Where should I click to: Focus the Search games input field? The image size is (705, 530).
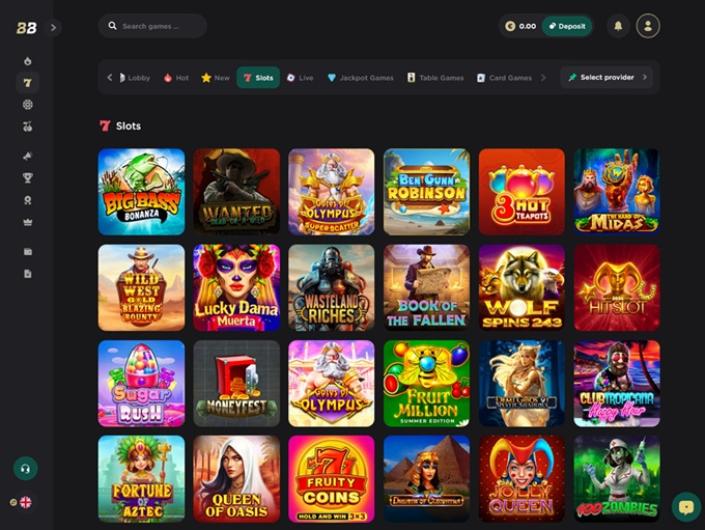click(x=153, y=26)
